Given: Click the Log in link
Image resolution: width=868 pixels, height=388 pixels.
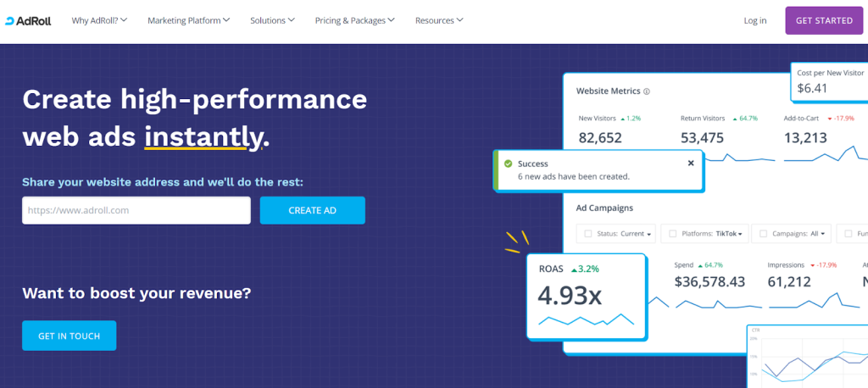Looking at the screenshot, I should coord(755,20).
